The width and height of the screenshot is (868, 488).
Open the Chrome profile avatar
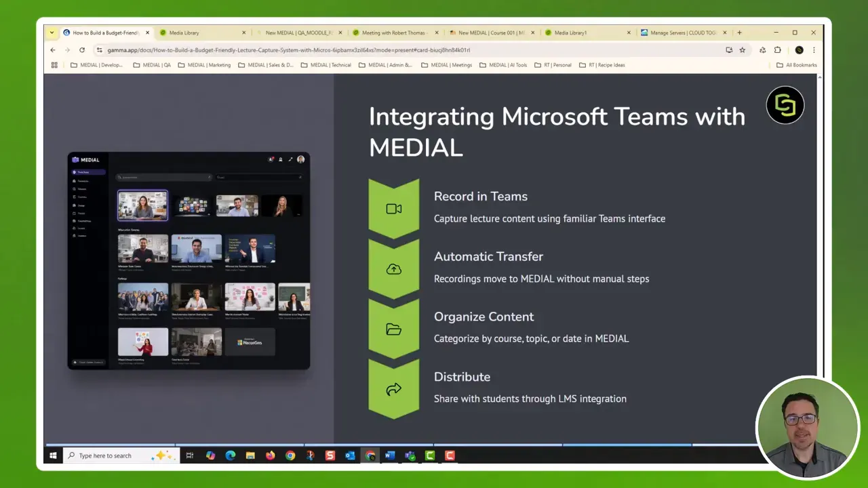coord(800,50)
